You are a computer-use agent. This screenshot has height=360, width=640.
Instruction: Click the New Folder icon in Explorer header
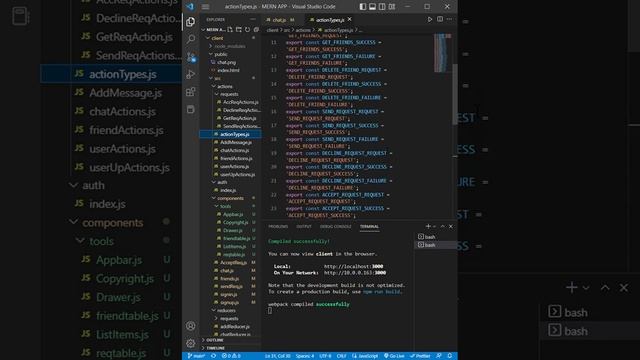pos(239,30)
